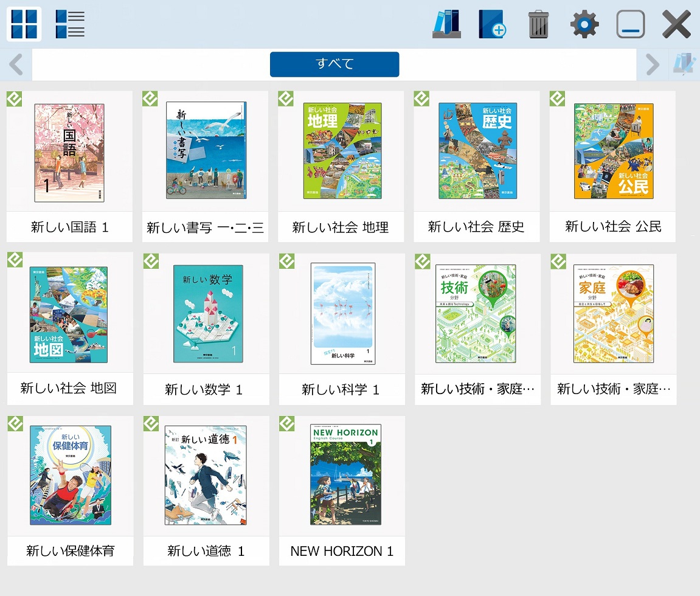Click the title text 新しい書写 一・二・三
The height and width of the screenshot is (596, 700).
[x=206, y=227]
